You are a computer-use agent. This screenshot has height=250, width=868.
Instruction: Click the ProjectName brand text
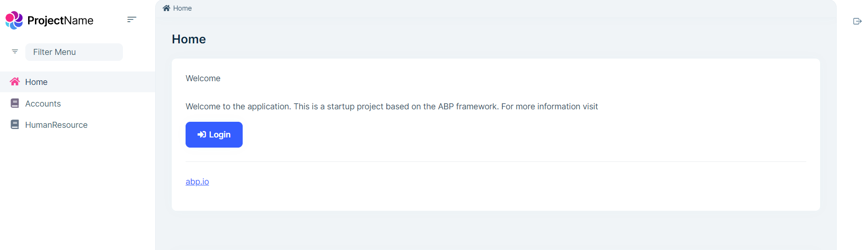click(x=60, y=20)
